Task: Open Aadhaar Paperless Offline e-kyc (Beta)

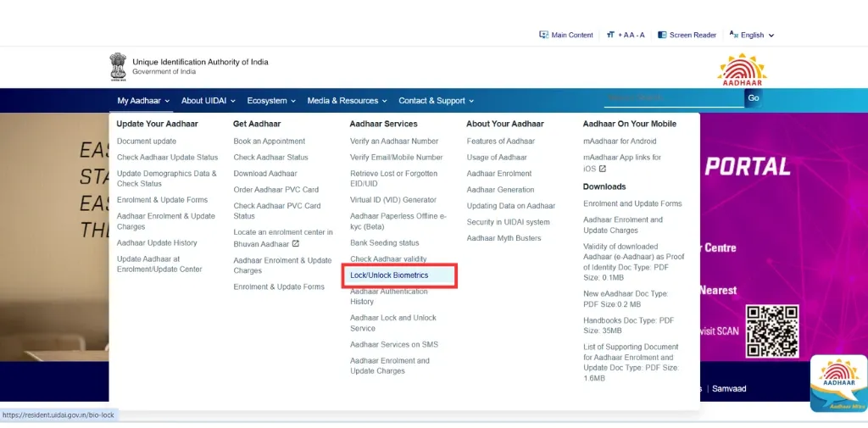Action: tap(398, 221)
